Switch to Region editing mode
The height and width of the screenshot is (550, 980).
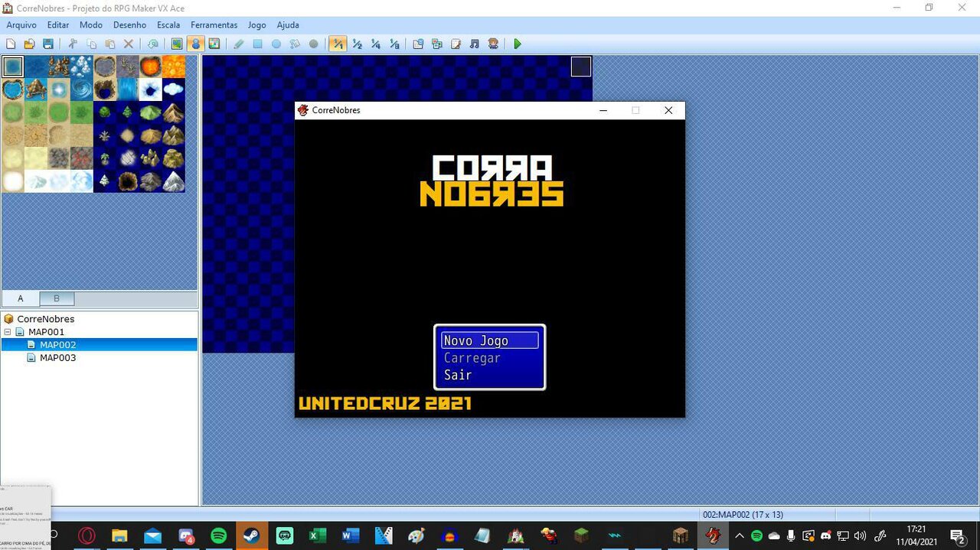(x=214, y=44)
